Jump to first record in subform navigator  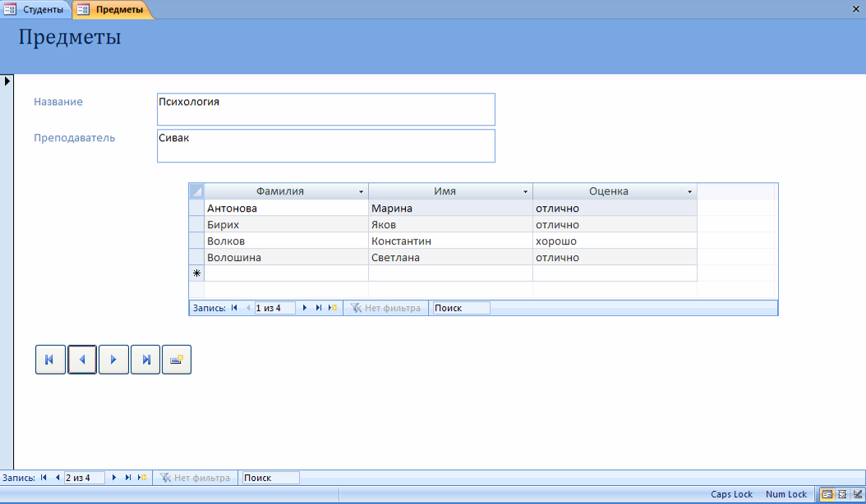[234, 308]
